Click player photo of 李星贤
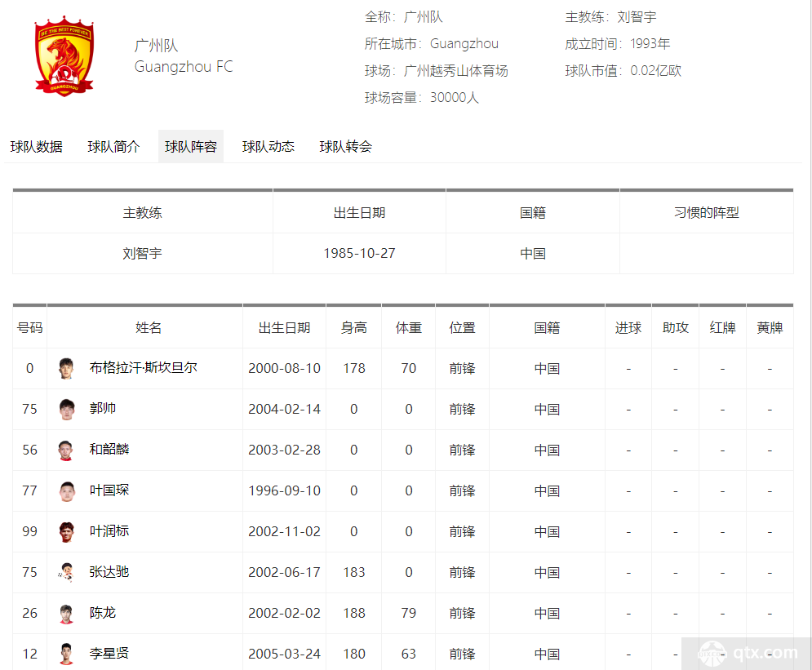Screen dimensions: 812x670 coord(66,654)
